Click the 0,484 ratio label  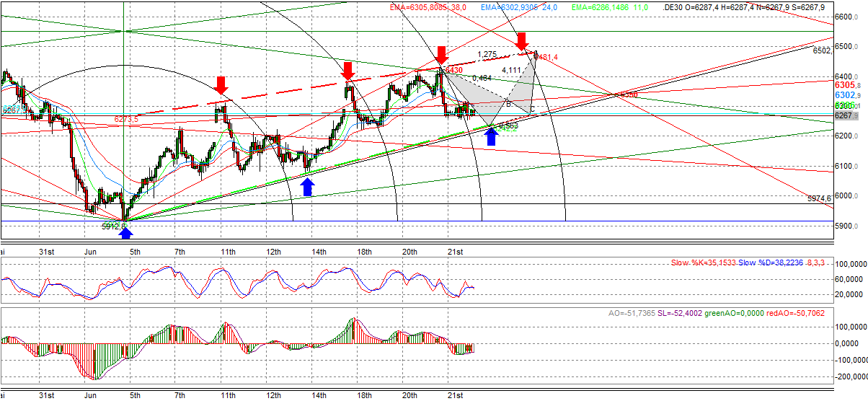[x=482, y=78]
